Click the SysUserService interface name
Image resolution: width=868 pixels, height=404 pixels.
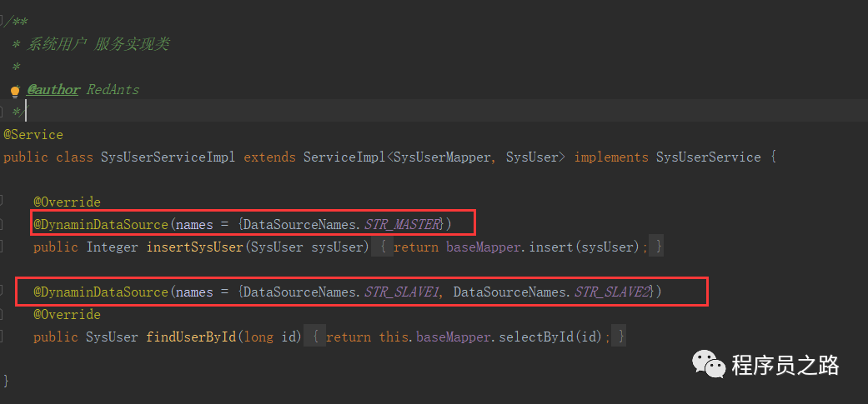[x=709, y=157]
